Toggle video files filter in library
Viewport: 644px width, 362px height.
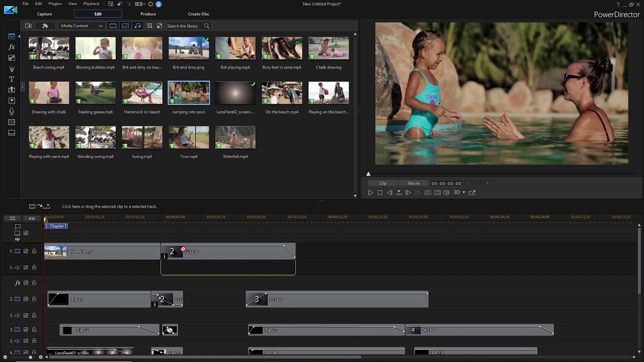(113, 26)
